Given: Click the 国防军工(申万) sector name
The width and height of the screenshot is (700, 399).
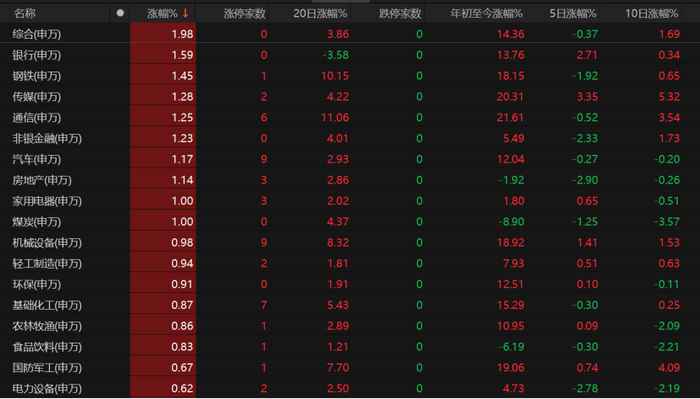Looking at the screenshot, I should 47,368.
